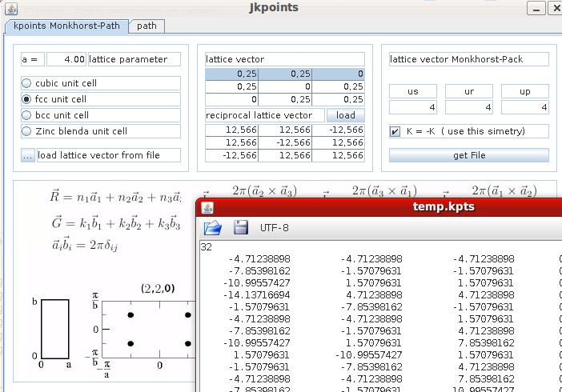Toggle the K = -K symmetry checkbox
Screen dimensions: 562x392
click(395, 131)
